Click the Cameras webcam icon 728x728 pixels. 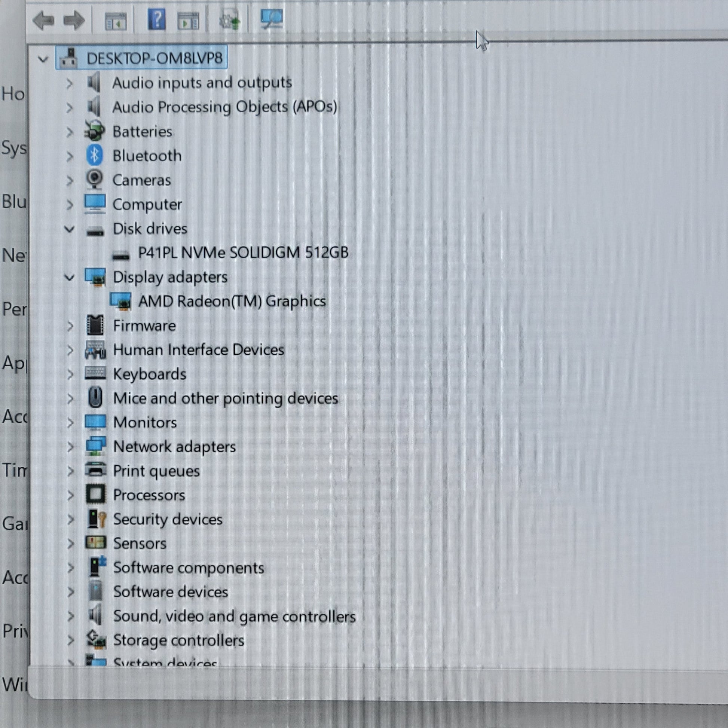[x=95, y=180]
